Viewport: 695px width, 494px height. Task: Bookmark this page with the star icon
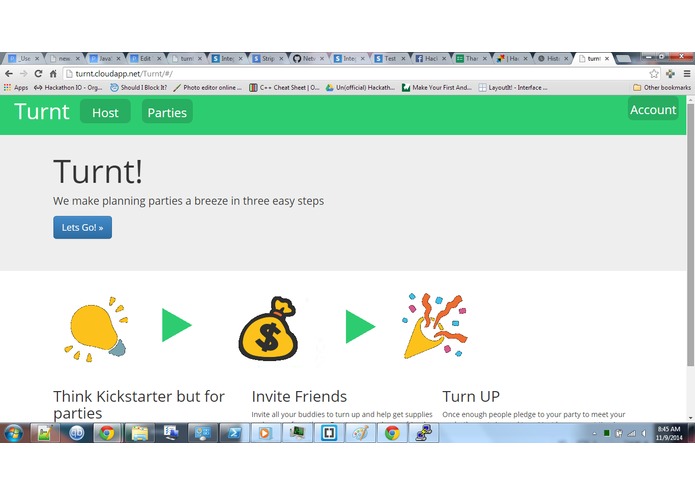[x=654, y=74]
